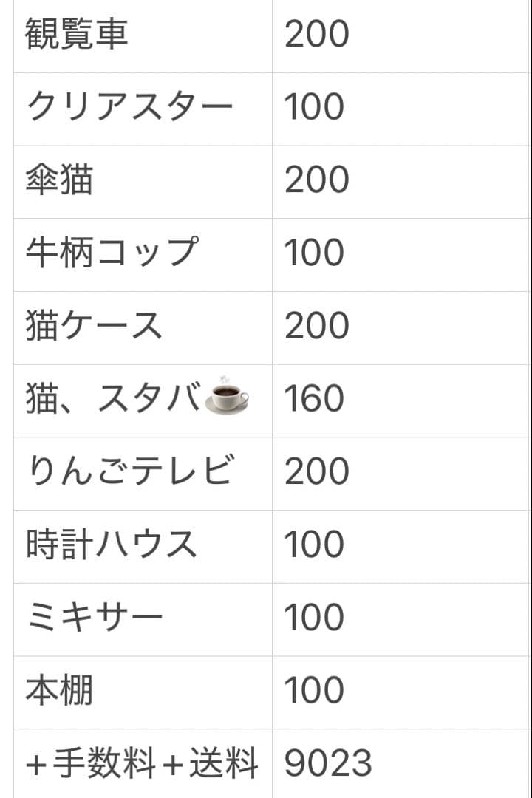Click the 160 price cell
Viewport: 532px width, 798px height.
(x=314, y=400)
